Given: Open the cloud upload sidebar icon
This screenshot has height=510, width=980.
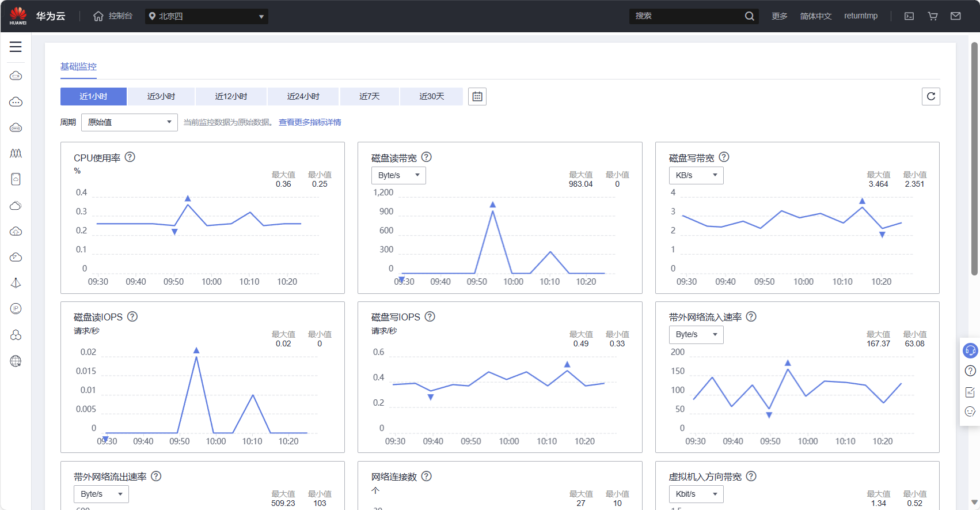Looking at the screenshot, I should pos(16,231).
